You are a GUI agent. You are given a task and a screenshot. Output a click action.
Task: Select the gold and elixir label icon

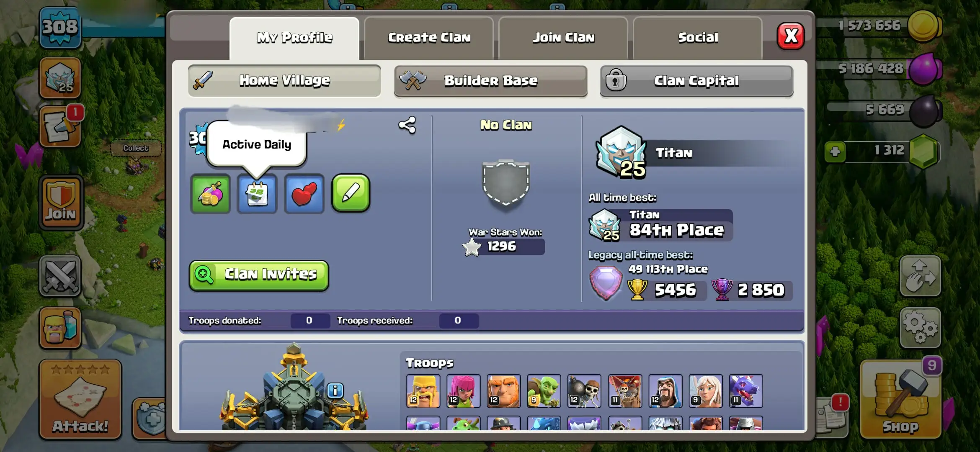click(210, 194)
